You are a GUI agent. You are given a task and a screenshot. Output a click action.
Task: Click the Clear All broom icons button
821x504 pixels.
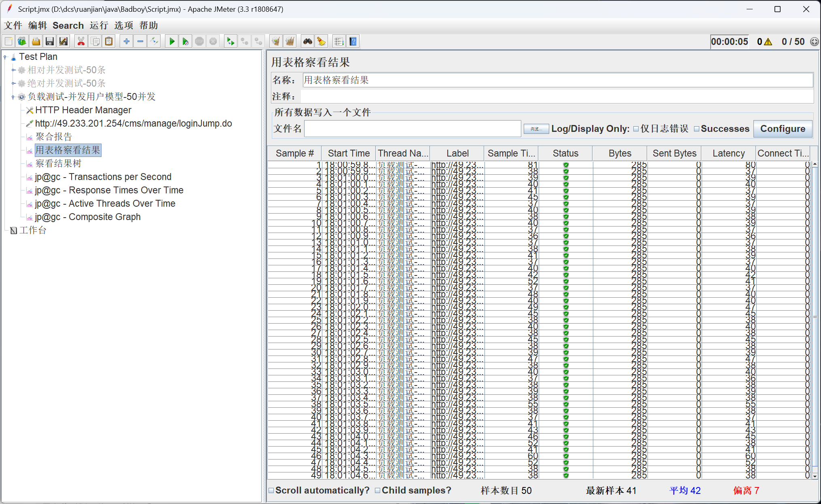[x=290, y=41]
